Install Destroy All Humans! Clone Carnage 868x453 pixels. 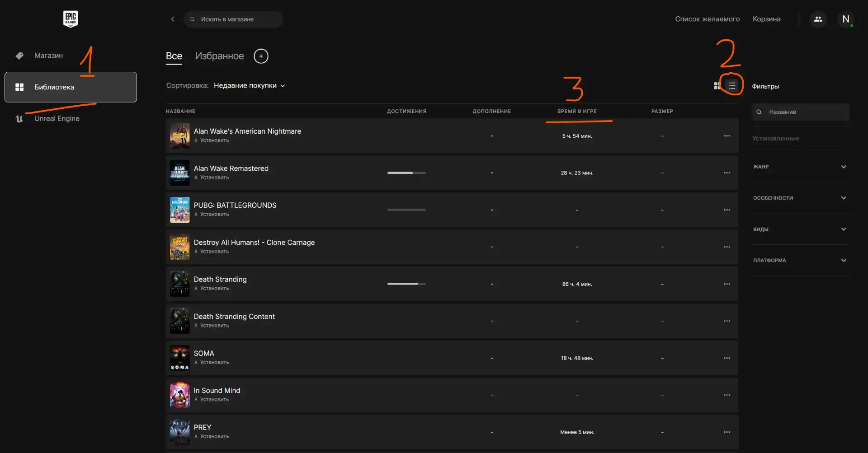coord(212,252)
